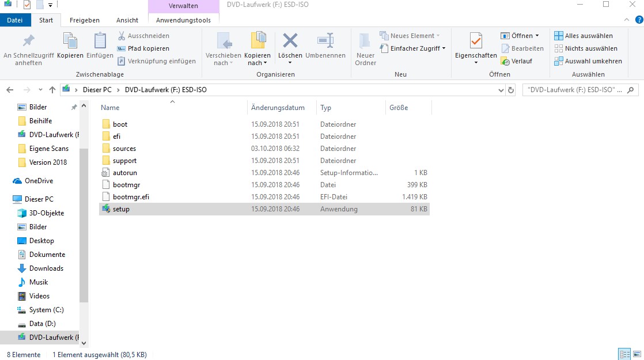
Task: Open the Help question mark icon
Action: coord(639,20)
